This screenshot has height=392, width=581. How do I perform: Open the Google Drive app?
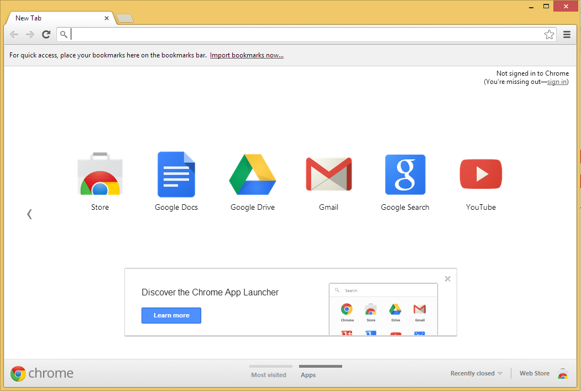coord(253,174)
